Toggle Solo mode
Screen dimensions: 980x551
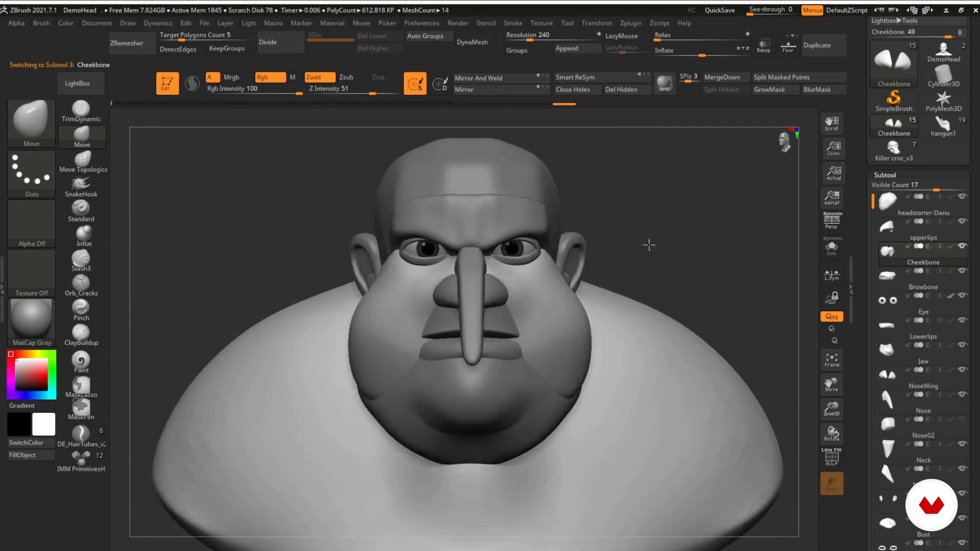[x=832, y=246]
